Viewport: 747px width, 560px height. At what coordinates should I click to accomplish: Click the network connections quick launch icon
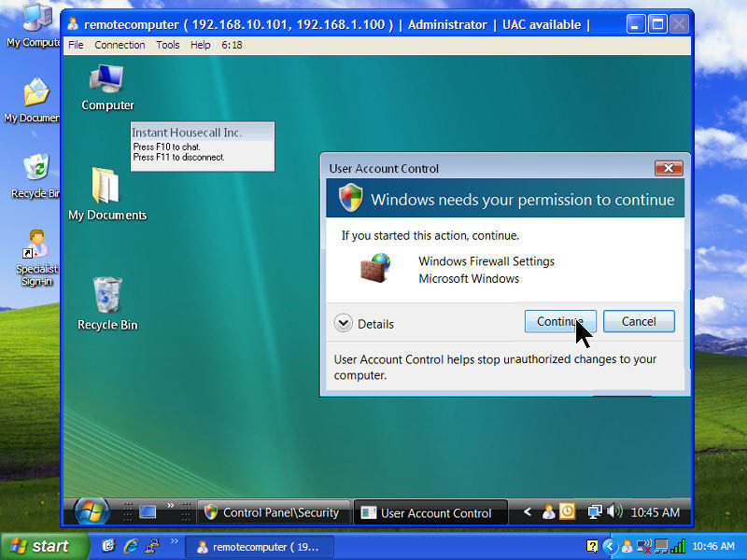(x=152, y=546)
